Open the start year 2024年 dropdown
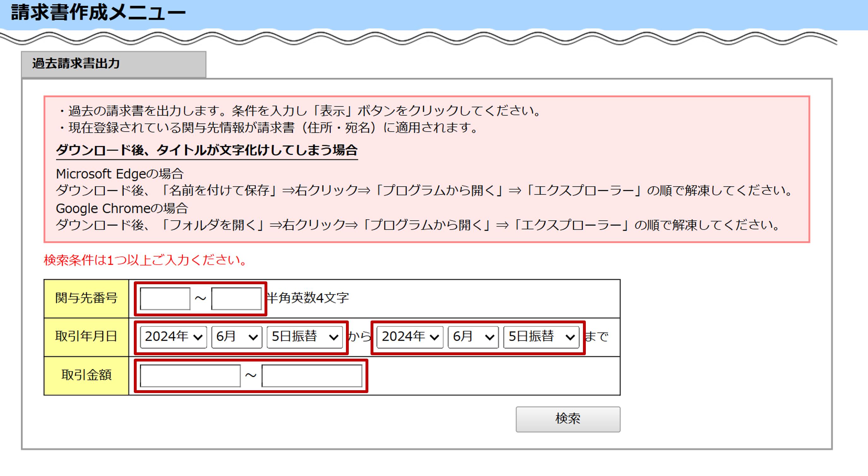This screenshot has height=476, width=868. click(173, 337)
